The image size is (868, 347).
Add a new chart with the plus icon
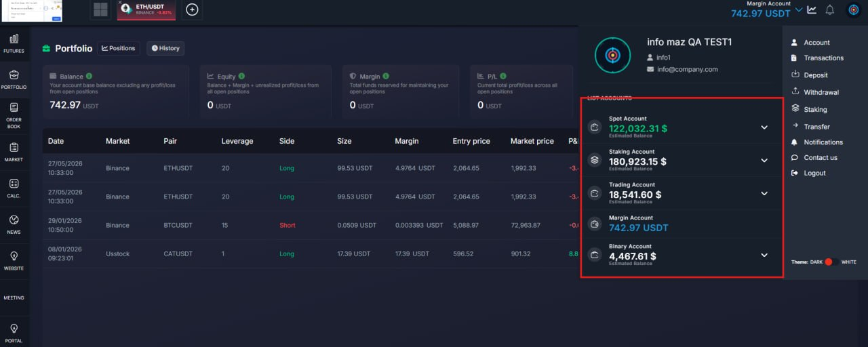[x=192, y=9]
